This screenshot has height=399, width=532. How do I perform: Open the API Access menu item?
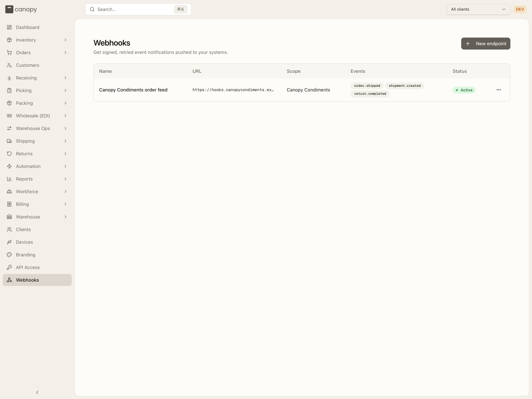[37, 267]
